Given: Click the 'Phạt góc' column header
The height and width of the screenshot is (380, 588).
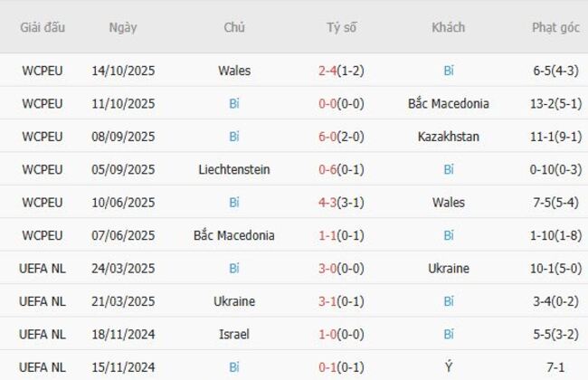Looking at the screenshot, I should coord(555,27).
